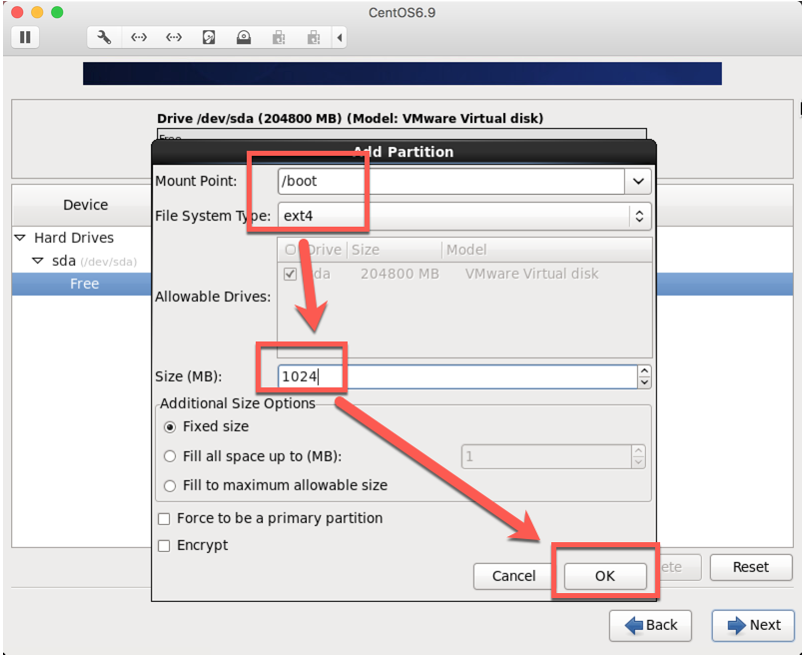Select the Free row under sda

pos(84,284)
